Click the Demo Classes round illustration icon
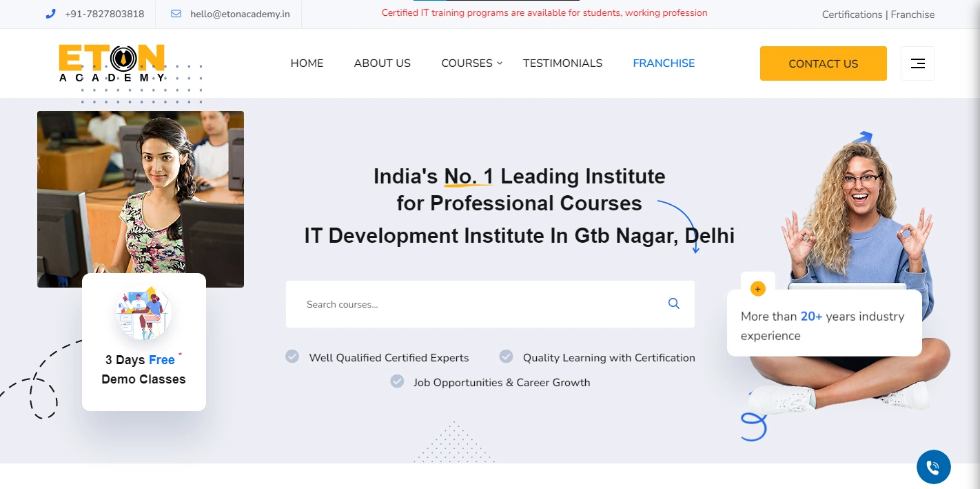 pyautogui.click(x=143, y=314)
